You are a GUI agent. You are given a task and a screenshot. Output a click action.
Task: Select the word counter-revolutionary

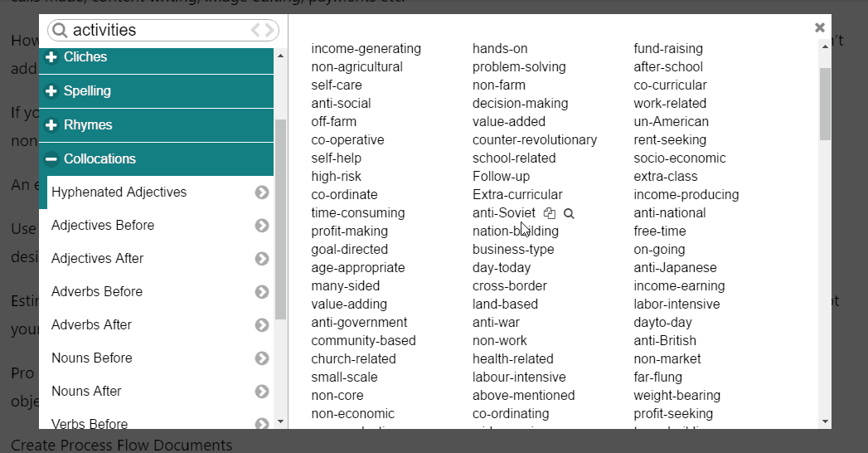click(x=535, y=140)
